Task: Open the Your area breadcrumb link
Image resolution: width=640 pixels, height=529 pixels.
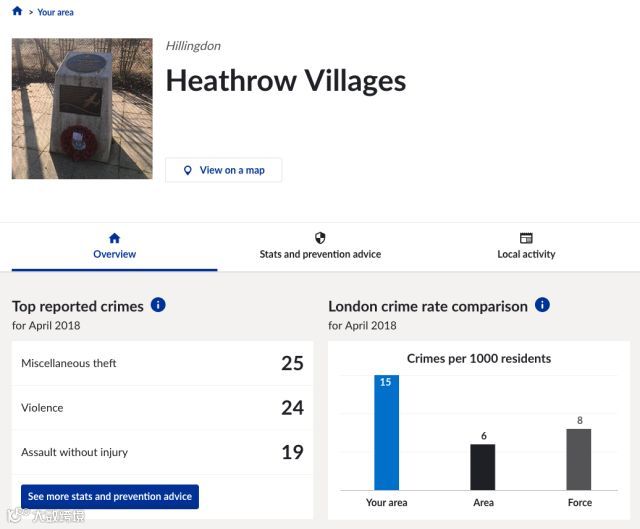Action: click(55, 13)
